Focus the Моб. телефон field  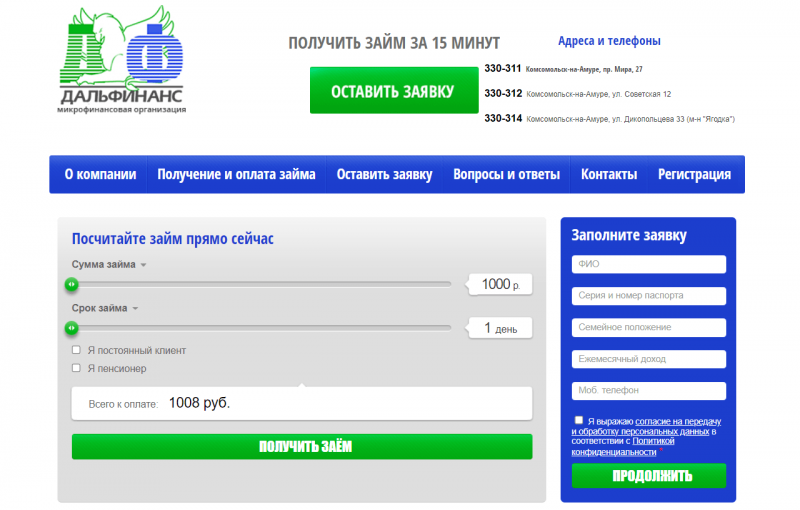(648, 391)
